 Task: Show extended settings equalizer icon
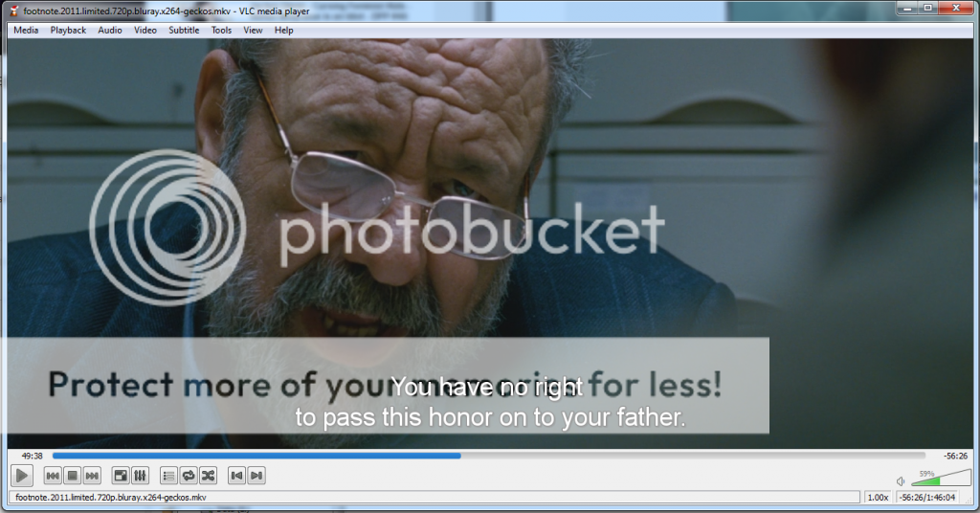[140, 476]
